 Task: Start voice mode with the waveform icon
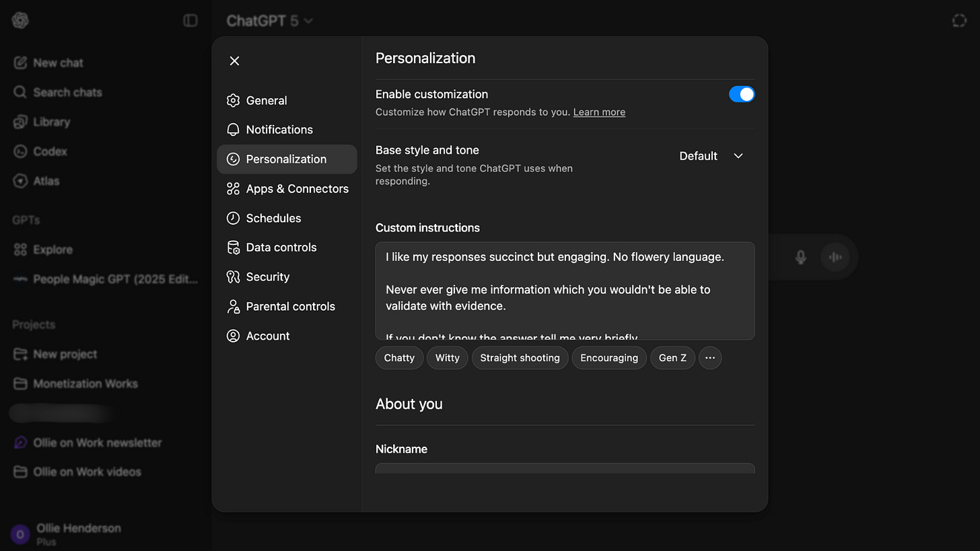(x=835, y=257)
